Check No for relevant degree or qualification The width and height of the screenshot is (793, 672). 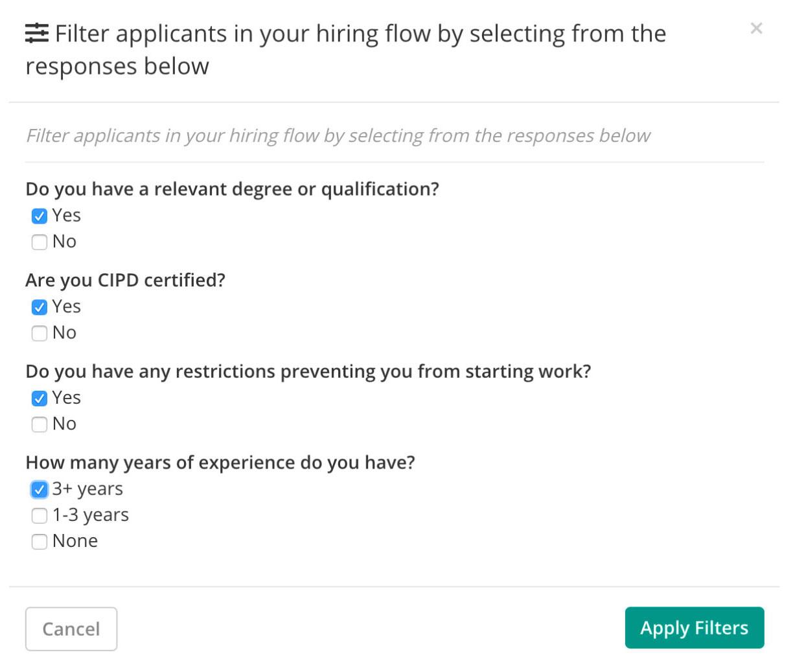click(40, 242)
